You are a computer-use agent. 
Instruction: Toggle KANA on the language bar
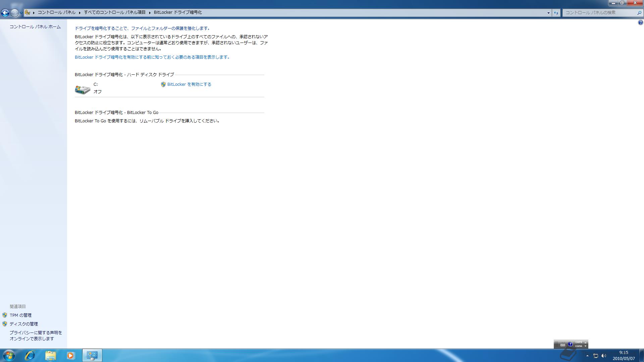click(x=579, y=346)
